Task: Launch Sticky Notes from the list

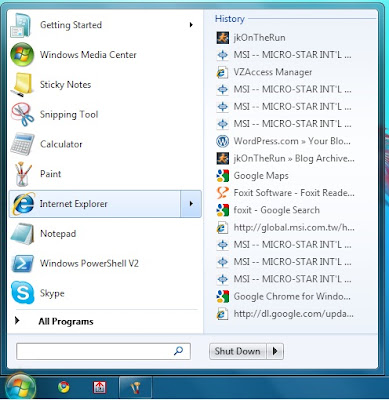Action: point(65,84)
